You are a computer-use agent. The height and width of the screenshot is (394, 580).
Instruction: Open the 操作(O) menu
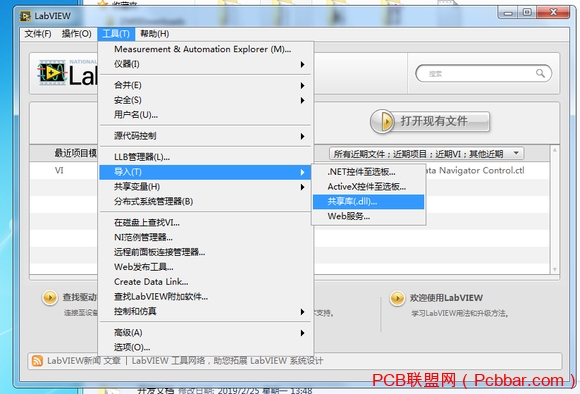[x=77, y=34]
